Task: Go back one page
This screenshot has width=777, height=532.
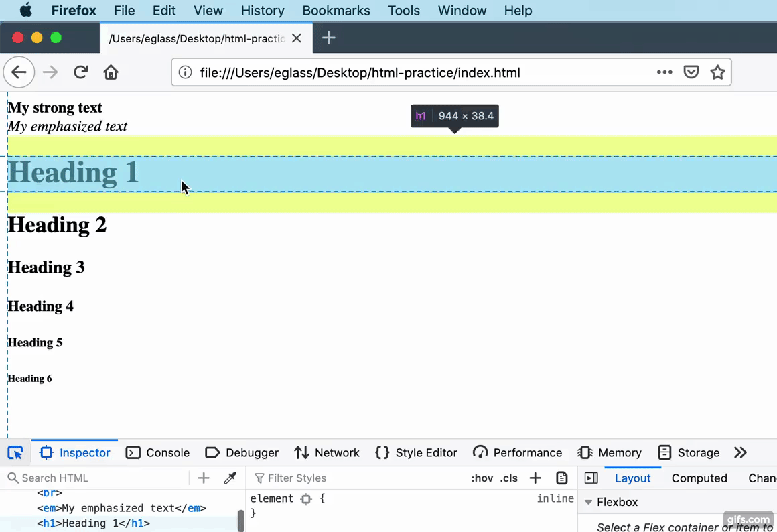Action: pyautogui.click(x=19, y=72)
